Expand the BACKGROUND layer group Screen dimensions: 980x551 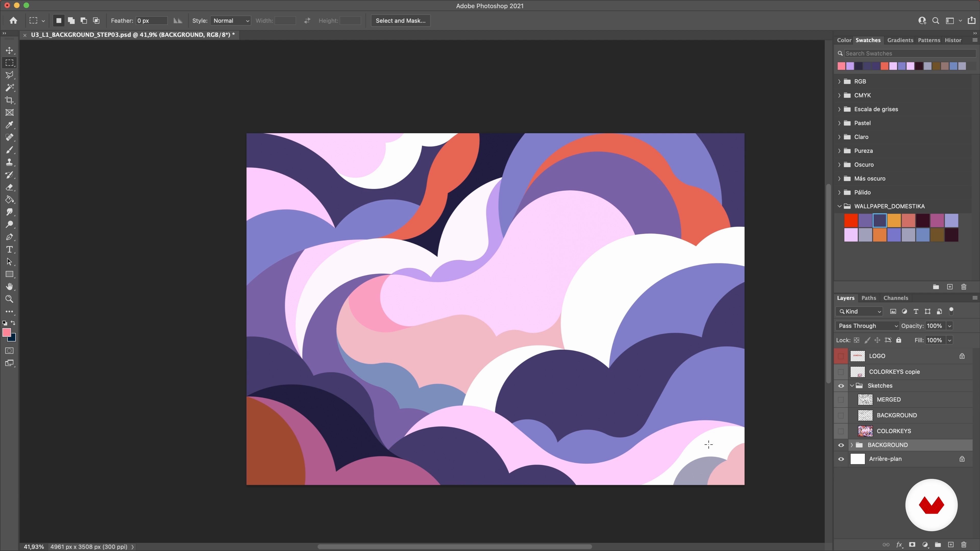click(x=852, y=445)
